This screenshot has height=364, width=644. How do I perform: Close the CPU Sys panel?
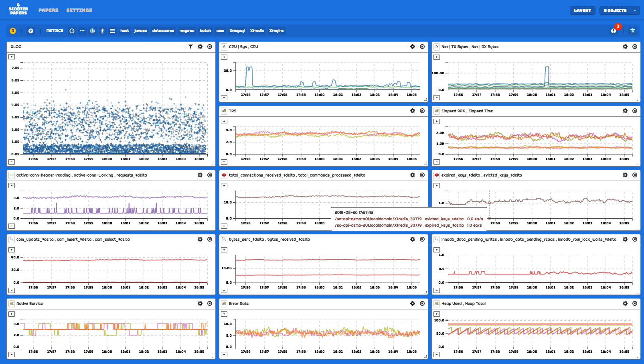tap(422, 47)
